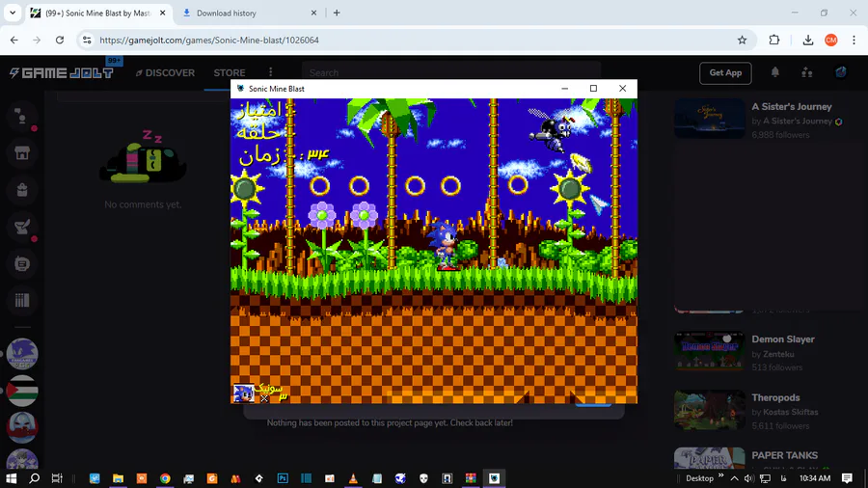The height and width of the screenshot is (488, 868).
Task: Open Zenteku author link under Demon Slayer
Action: point(778,354)
